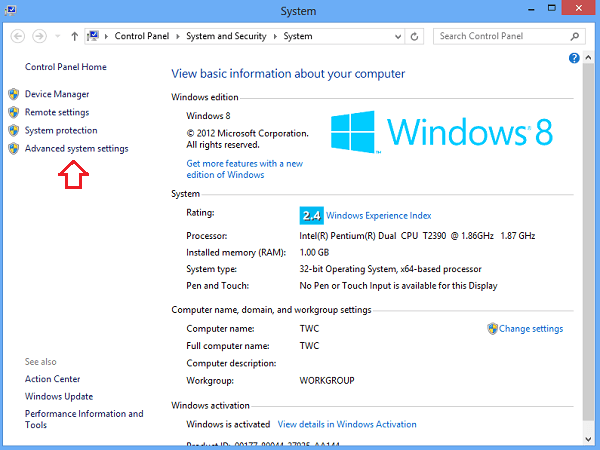Image resolution: width=600 pixels, height=450 pixels.
Task: Refresh the System page
Action: (414, 37)
